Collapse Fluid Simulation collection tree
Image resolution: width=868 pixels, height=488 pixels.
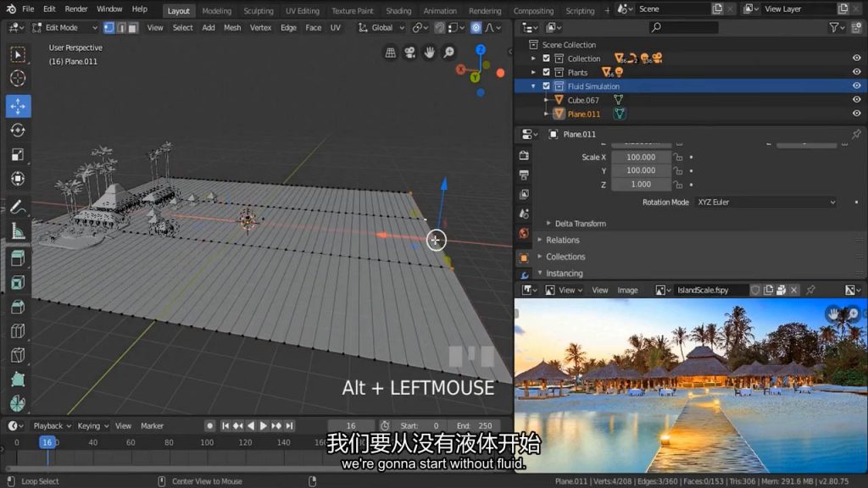click(534, 86)
